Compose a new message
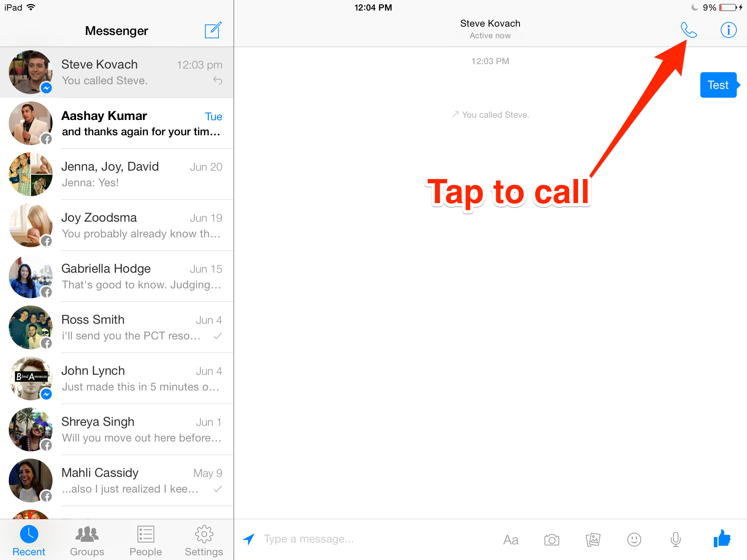 click(213, 30)
